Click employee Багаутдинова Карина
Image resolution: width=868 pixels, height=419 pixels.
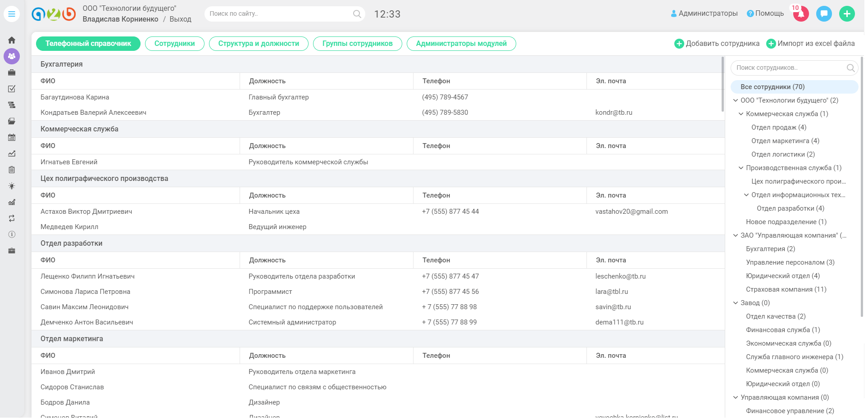[75, 97]
